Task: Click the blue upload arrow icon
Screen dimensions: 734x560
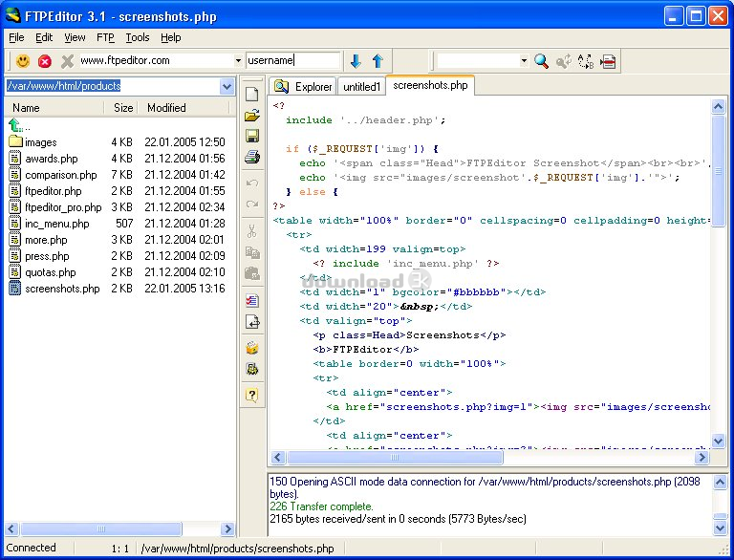Action: click(377, 61)
